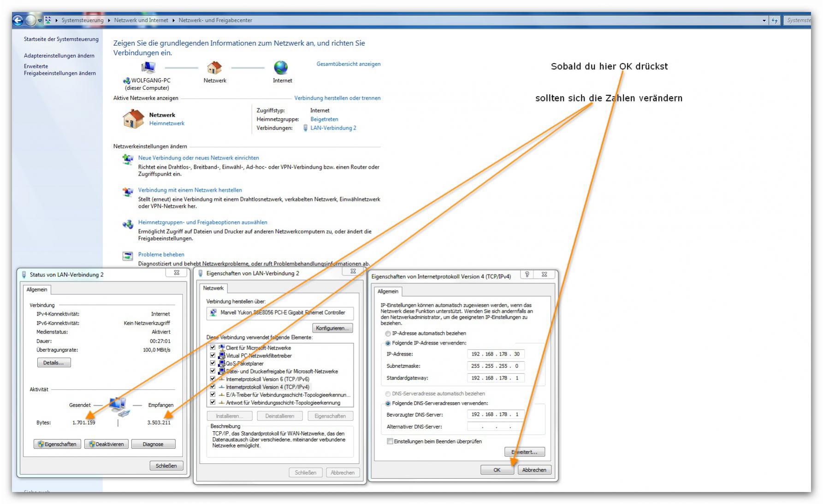Close the IPv4 properties dialog via X
The image size is (823, 504).
pyautogui.click(x=545, y=274)
